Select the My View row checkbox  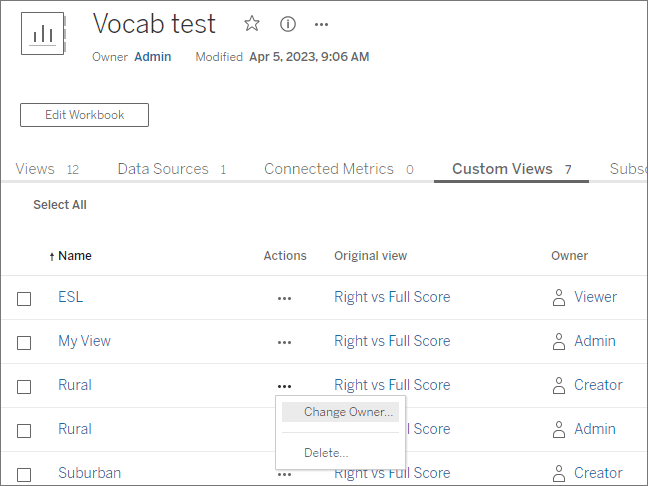point(24,342)
